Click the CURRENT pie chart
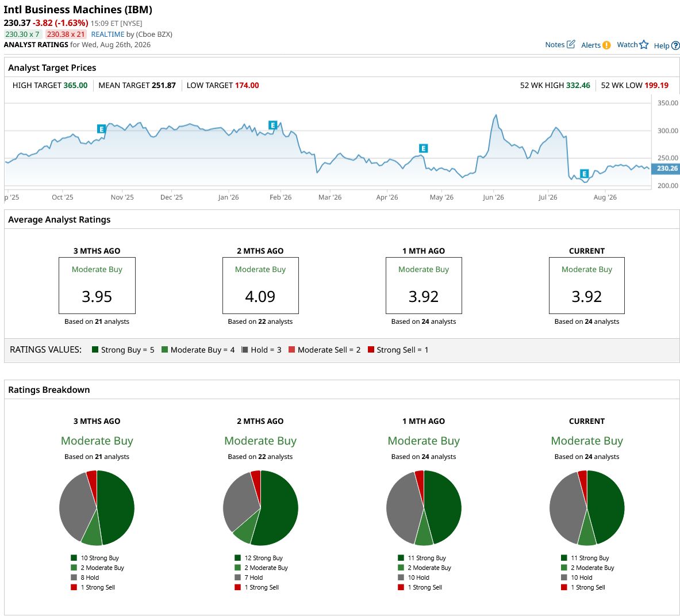Image resolution: width=680 pixels, height=616 pixels. click(587, 507)
